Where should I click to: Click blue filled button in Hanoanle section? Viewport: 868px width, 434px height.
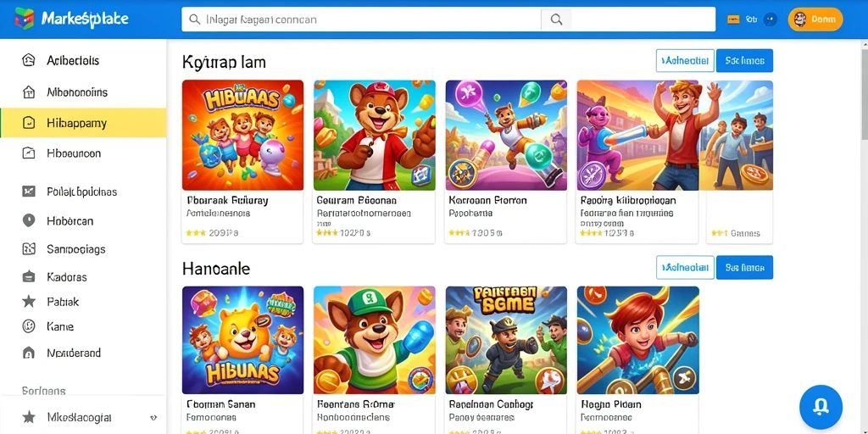click(x=744, y=267)
